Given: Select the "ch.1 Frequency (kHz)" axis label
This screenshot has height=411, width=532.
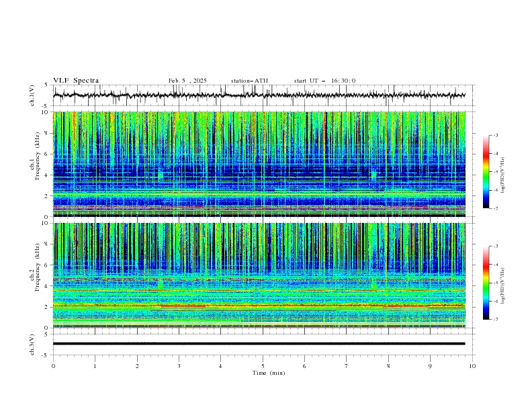Looking at the screenshot, I should 35,154.
